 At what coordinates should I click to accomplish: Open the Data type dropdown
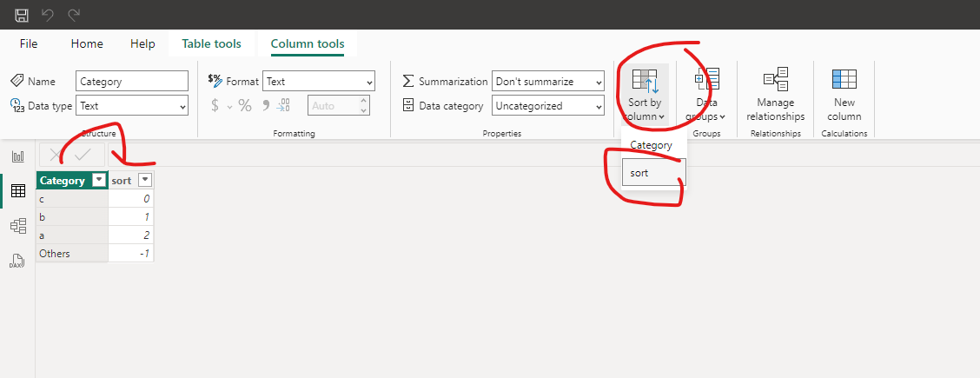click(132, 106)
